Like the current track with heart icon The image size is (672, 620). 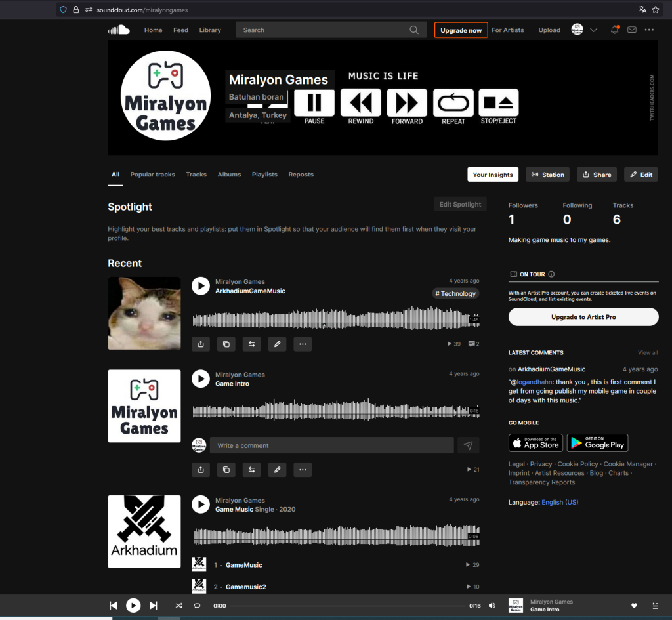point(634,606)
